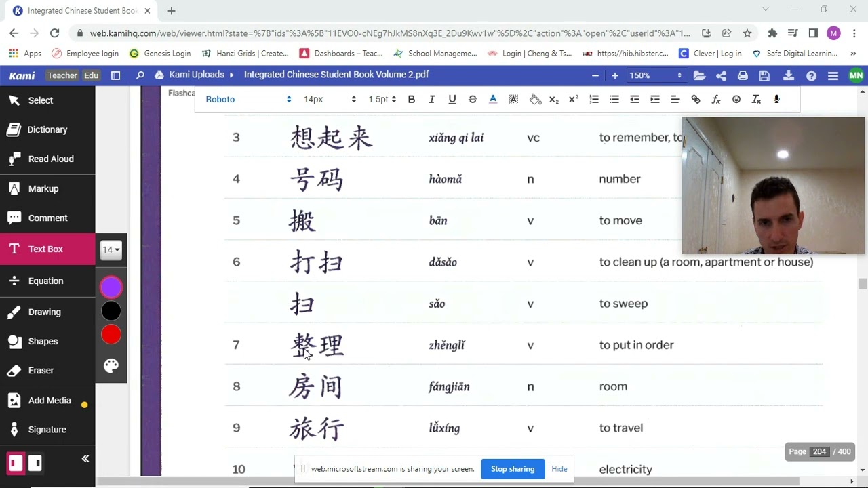Insert a bulleted list
The width and height of the screenshot is (868, 488).
click(x=614, y=100)
